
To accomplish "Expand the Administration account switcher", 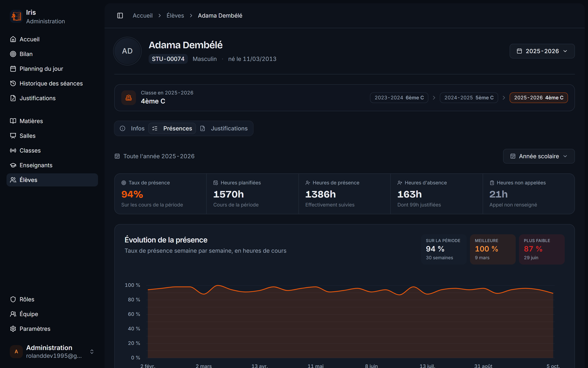I will pyautogui.click(x=52, y=352).
